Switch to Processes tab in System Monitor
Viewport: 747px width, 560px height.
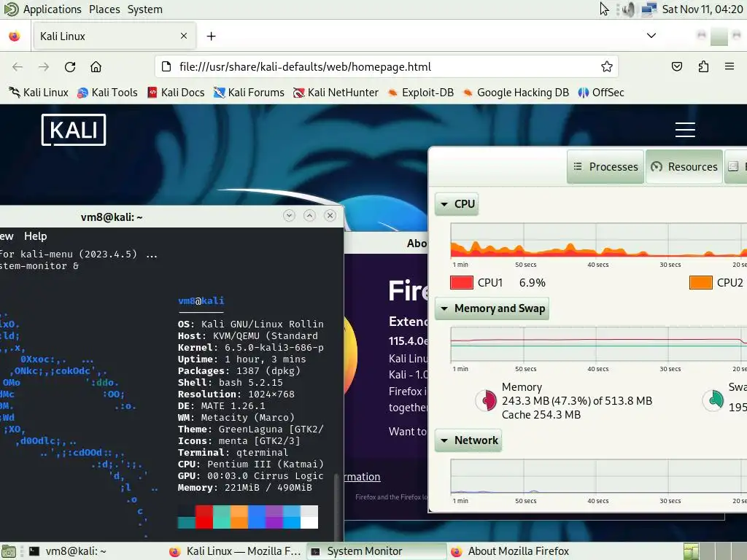(x=605, y=167)
